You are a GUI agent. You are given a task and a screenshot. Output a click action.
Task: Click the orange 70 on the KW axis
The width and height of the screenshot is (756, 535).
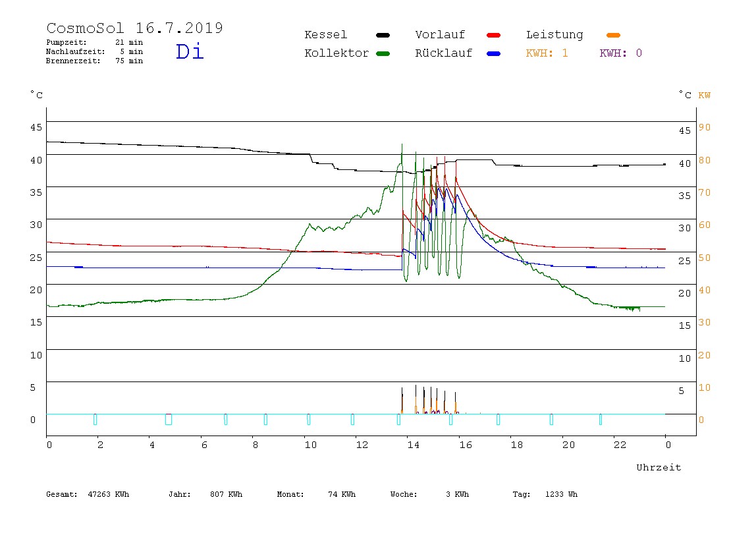[705, 192]
